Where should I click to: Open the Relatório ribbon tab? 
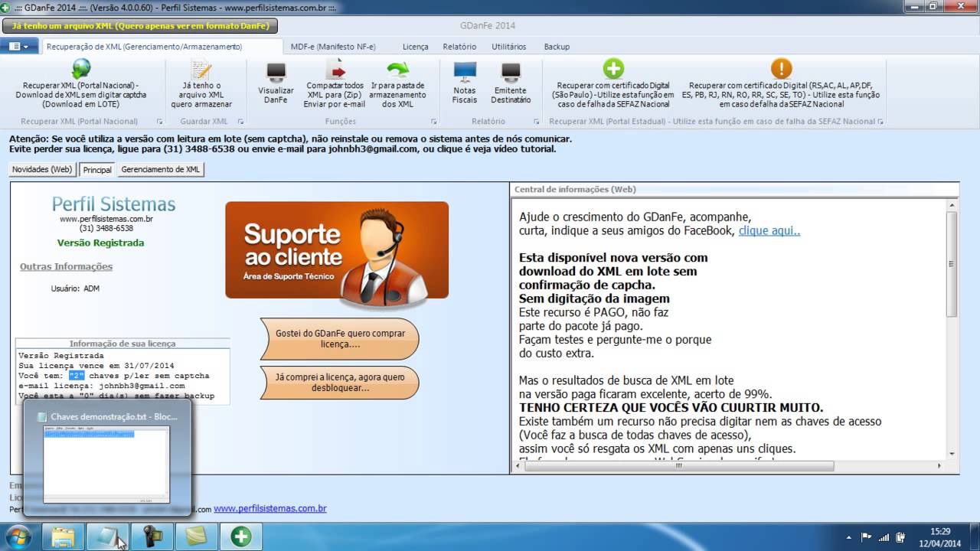point(459,47)
